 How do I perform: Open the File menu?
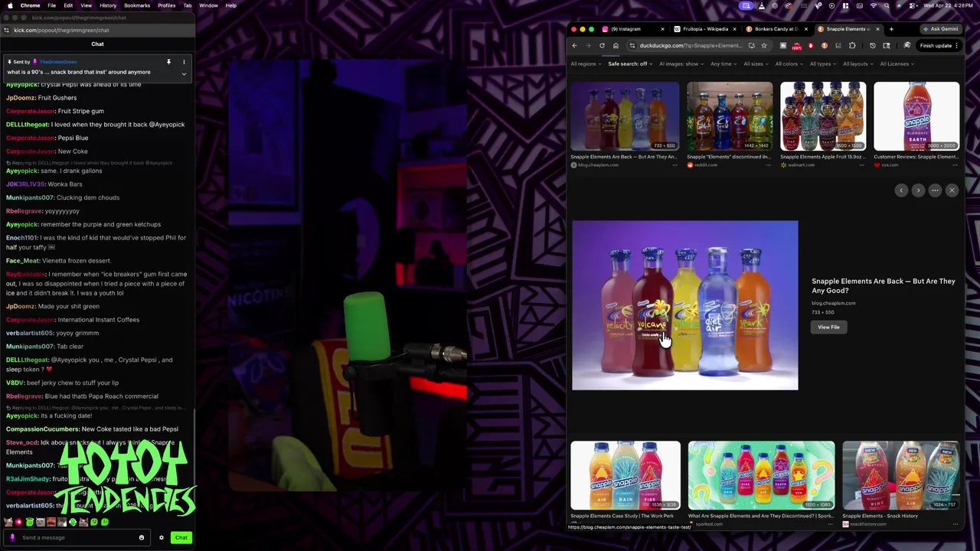51,5
